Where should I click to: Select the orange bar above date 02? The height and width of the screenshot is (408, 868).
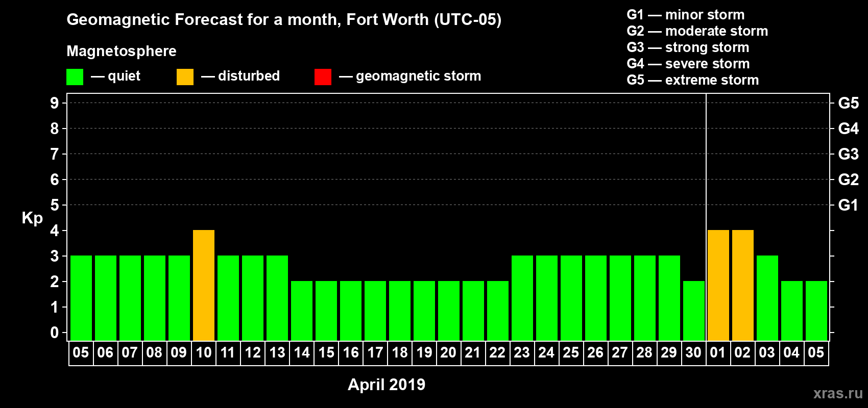[x=743, y=285]
